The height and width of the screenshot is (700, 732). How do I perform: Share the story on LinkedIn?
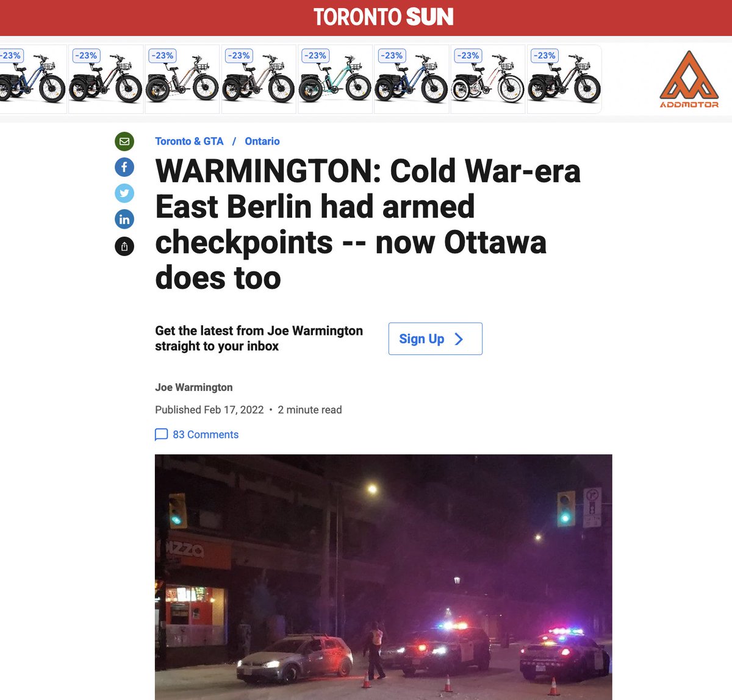[x=124, y=220]
